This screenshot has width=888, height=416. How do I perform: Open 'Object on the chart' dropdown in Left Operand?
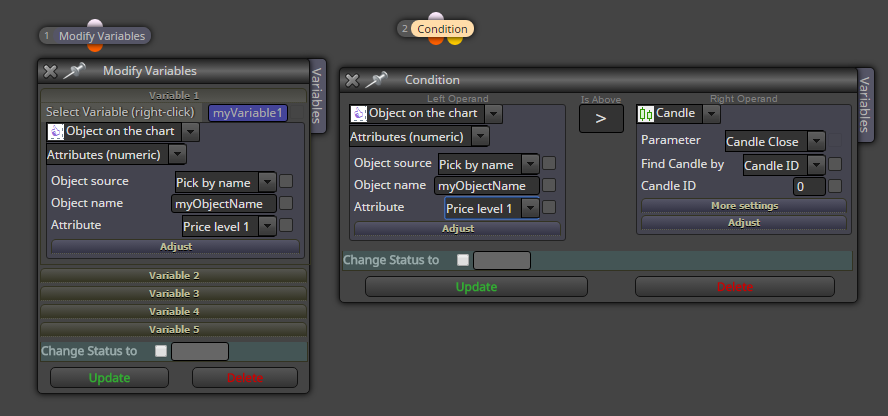point(494,114)
